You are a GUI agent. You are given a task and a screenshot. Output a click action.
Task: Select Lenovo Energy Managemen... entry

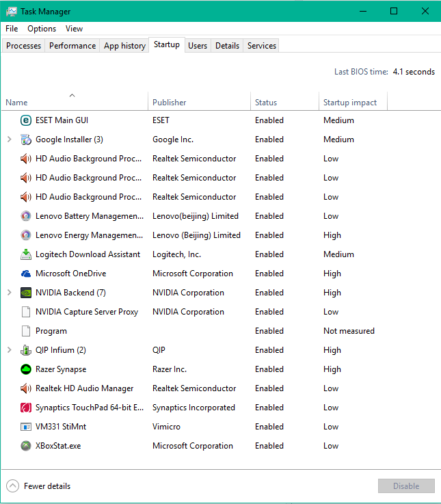(89, 235)
